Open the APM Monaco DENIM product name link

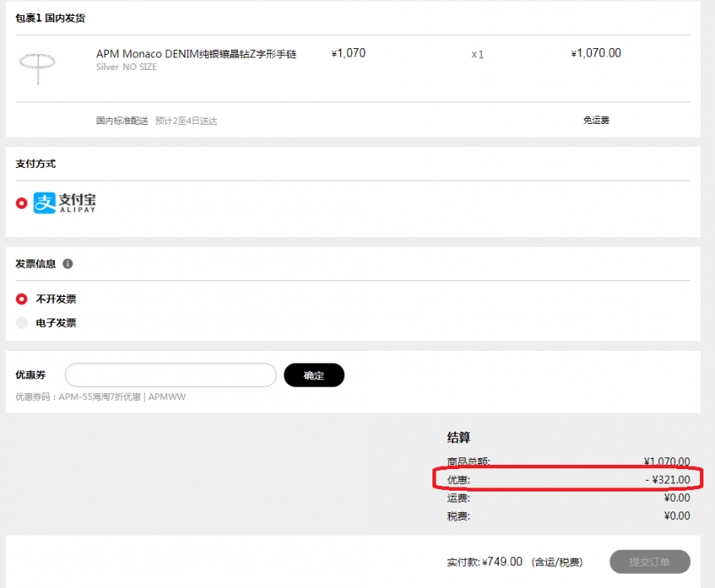coord(196,54)
